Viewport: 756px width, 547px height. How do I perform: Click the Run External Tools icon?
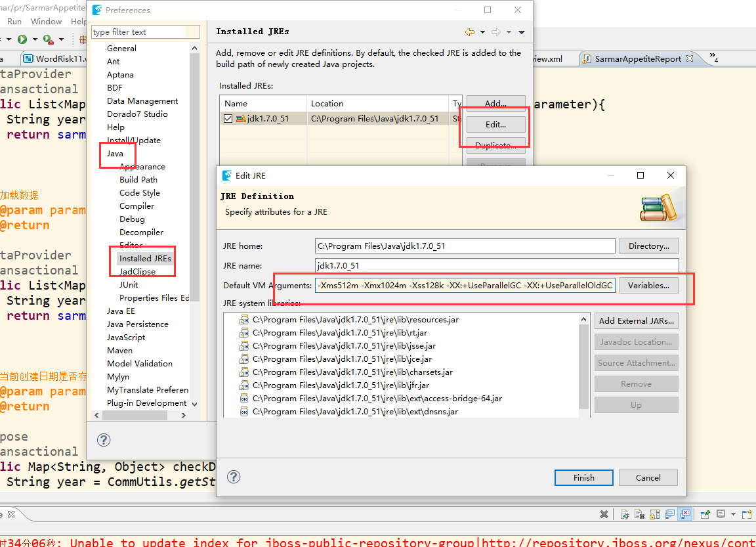click(48, 39)
